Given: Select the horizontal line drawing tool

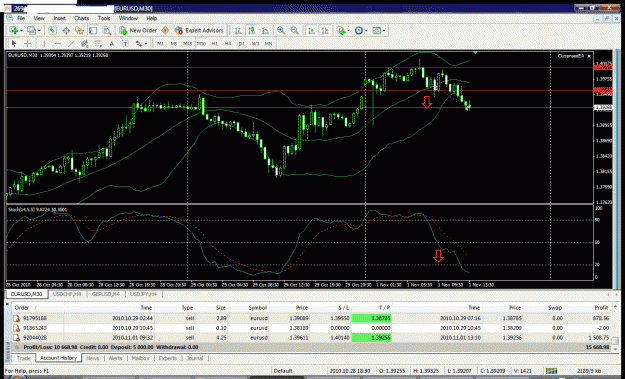Looking at the screenshot, I should tap(58, 43).
